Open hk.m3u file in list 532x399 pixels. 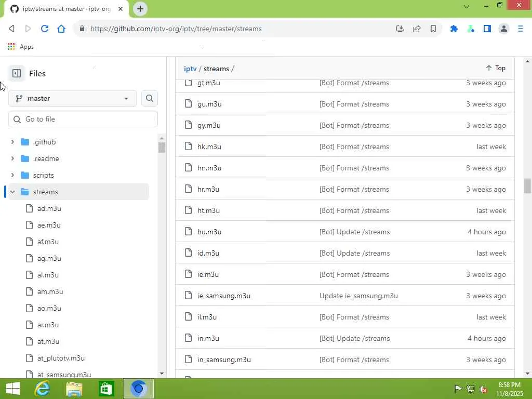209,147
